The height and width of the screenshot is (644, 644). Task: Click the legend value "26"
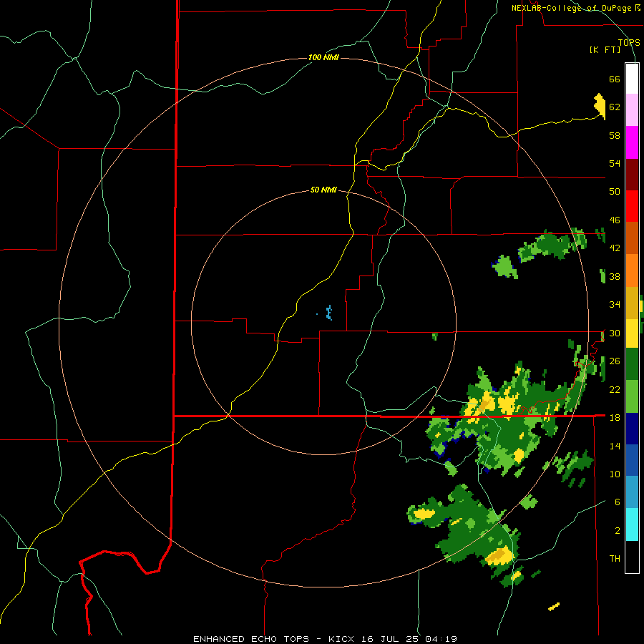[615, 361]
